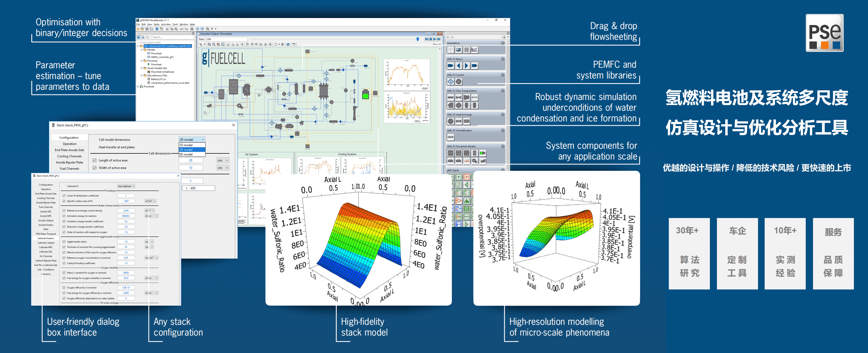This screenshot has width=868, height=353.
Task: Close the front Stack (stack_PEM_gFC) dialog
Action: click(x=178, y=176)
